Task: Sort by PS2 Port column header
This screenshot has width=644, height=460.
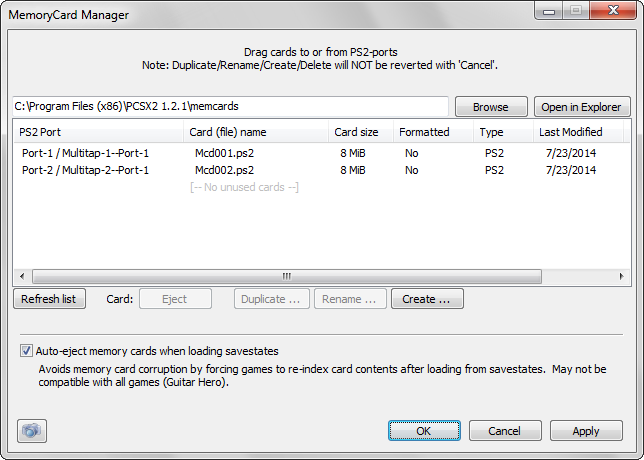Action: click(x=99, y=132)
